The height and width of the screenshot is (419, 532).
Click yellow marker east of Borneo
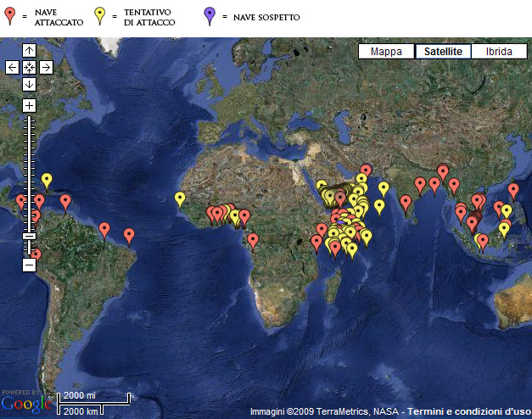(x=504, y=229)
